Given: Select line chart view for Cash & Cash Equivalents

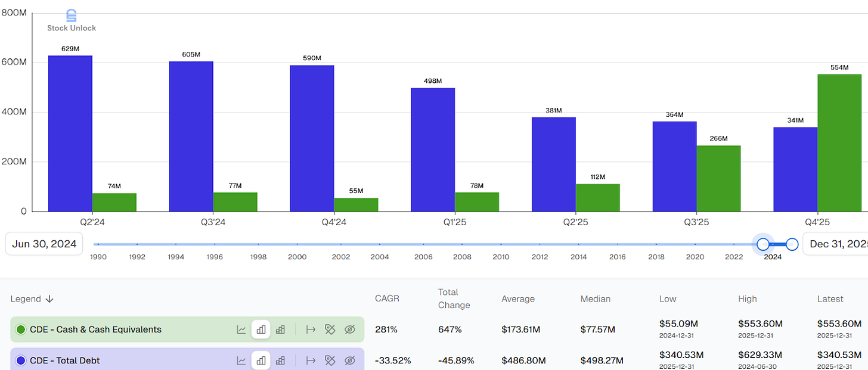Looking at the screenshot, I should click(x=241, y=329).
